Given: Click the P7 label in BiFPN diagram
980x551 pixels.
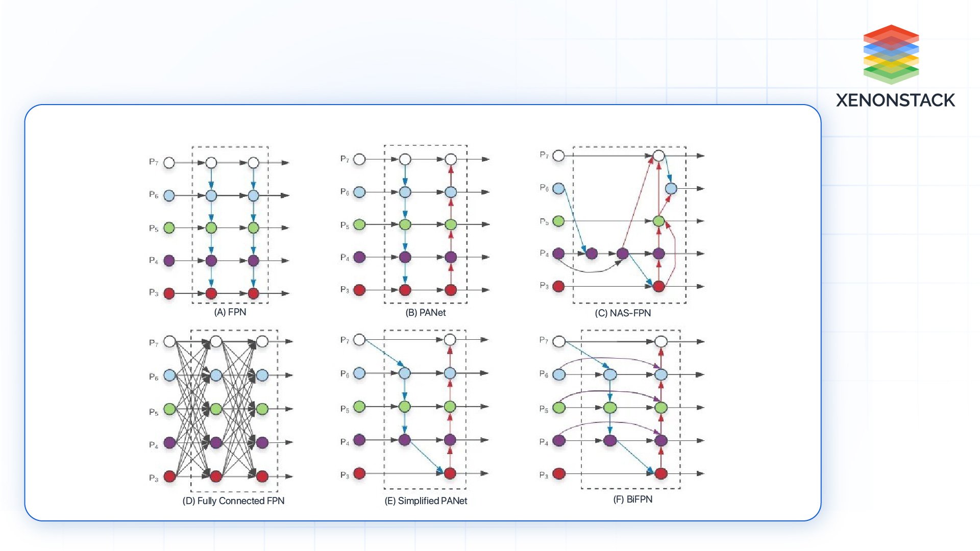Looking at the screenshot, I should point(544,340).
